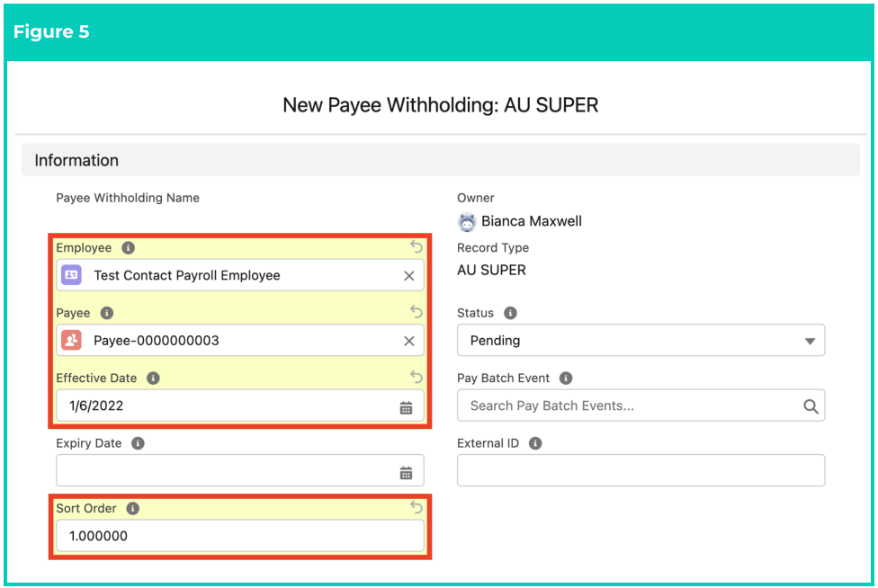Image resolution: width=878 pixels, height=588 pixels.
Task: Open External ID info tooltip
Action: 535,443
